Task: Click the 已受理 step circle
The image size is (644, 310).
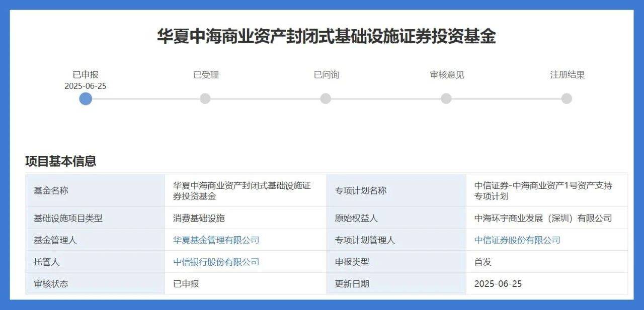Action: point(205,98)
